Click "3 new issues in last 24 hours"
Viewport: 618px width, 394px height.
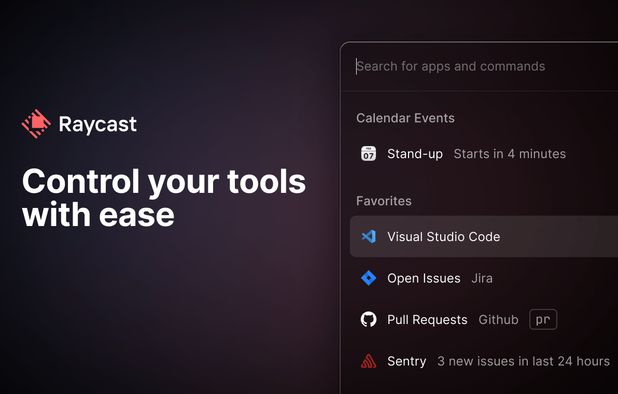click(523, 361)
